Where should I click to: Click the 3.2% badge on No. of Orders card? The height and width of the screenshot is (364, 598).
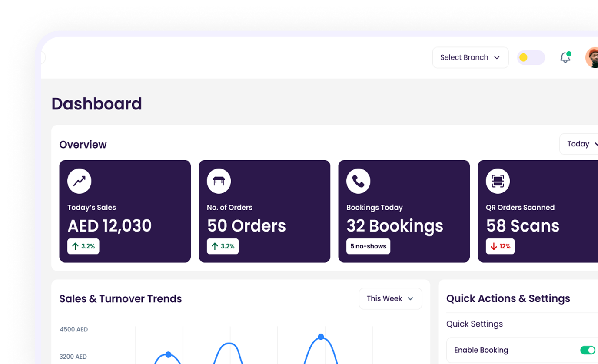click(x=223, y=246)
